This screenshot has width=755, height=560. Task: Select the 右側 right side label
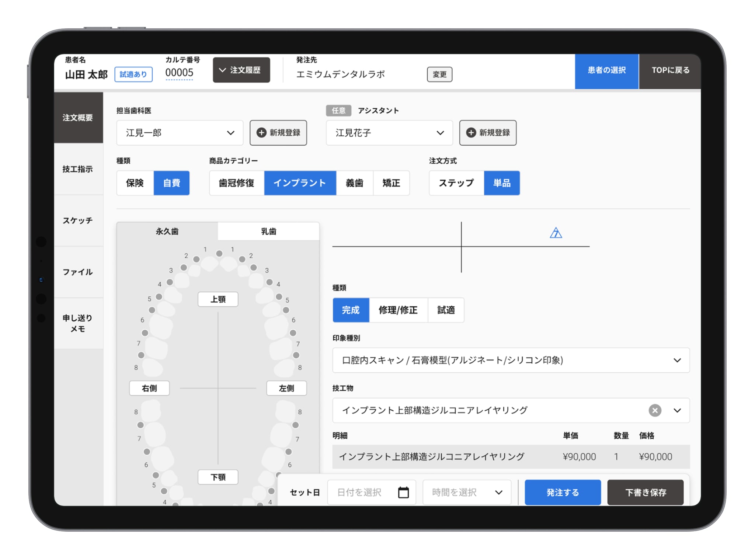tap(149, 388)
